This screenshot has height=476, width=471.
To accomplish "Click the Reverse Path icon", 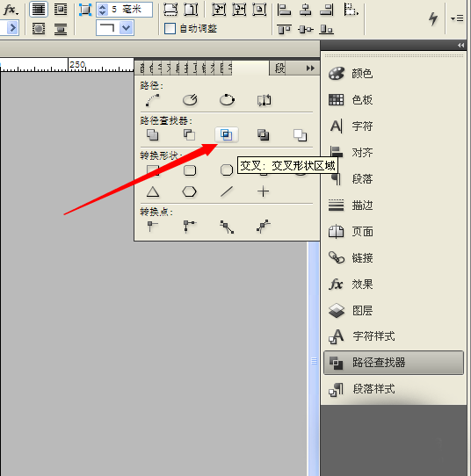I will point(264,100).
